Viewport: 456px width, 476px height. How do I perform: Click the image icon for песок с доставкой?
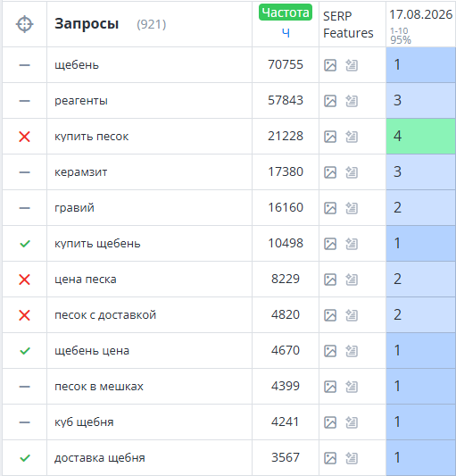tap(330, 315)
